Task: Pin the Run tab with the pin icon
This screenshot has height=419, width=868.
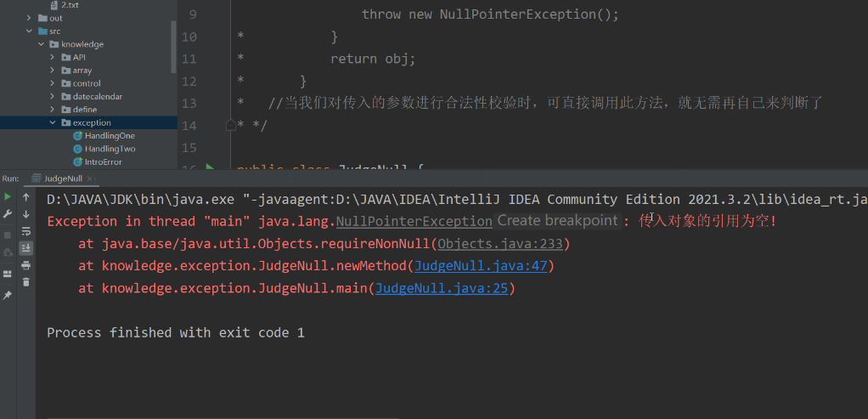Action: click(8, 296)
